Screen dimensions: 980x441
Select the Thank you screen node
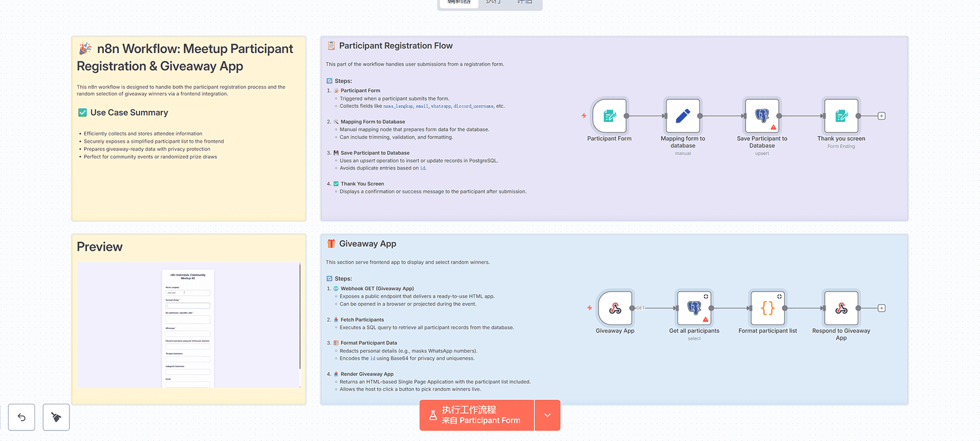[x=841, y=116]
